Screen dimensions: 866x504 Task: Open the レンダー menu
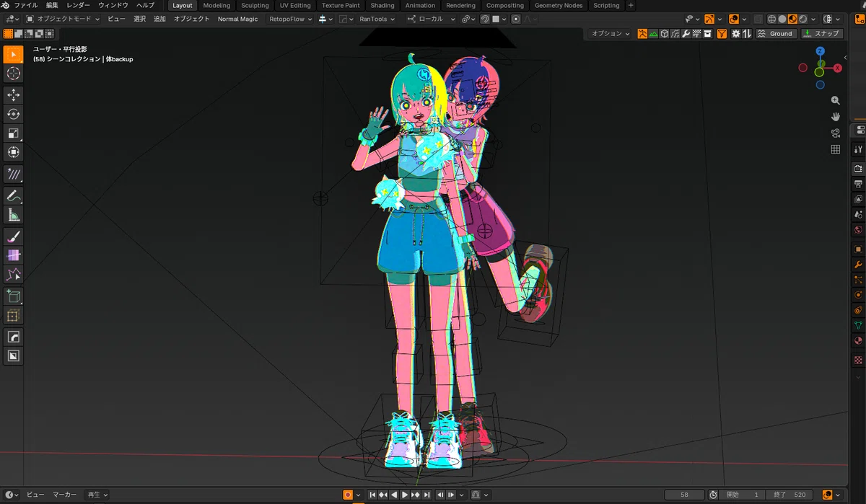click(x=78, y=5)
